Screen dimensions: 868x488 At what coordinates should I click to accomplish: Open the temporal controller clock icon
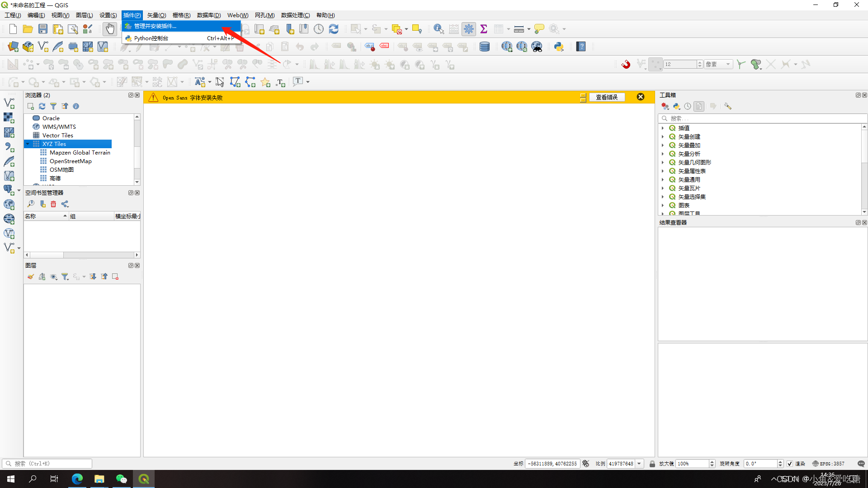coord(319,29)
